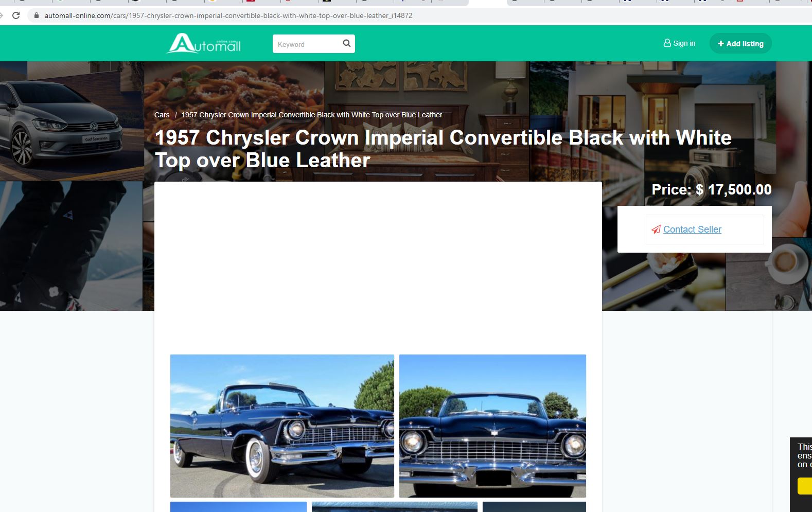
Task: Click the yellow cookie notice button
Action: point(805,486)
